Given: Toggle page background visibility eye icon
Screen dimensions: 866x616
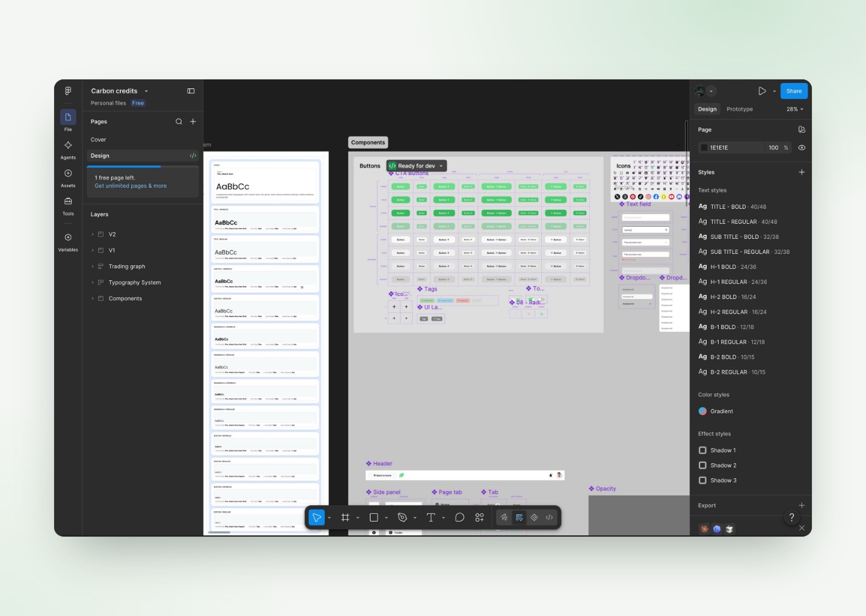Looking at the screenshot, I should coord(802,147).
